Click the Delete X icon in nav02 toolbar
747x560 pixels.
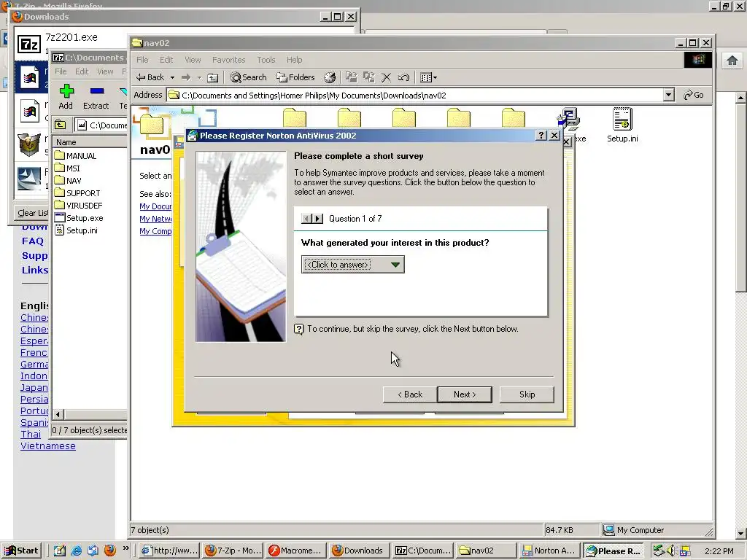[387, 77]
